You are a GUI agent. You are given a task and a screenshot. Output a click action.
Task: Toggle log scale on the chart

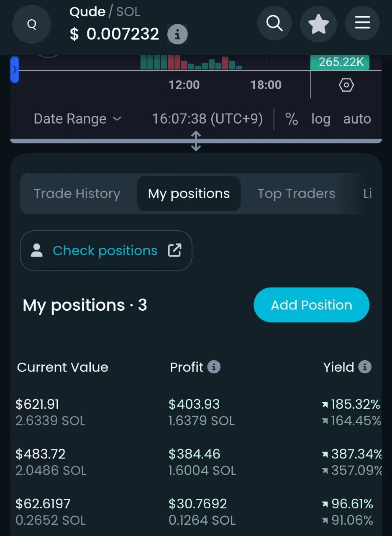click(320, 119)
